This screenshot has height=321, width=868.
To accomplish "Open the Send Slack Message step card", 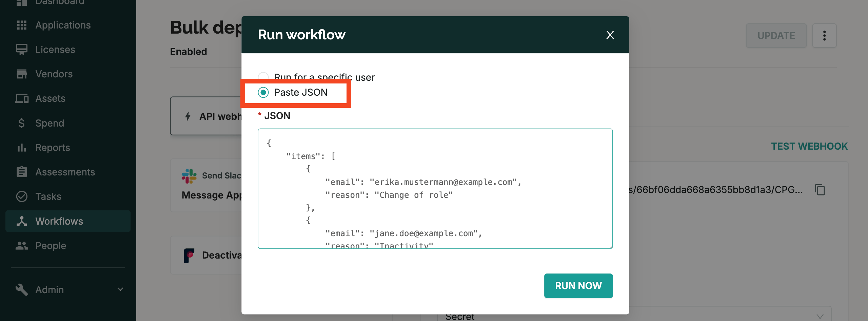I will click(x=206, y=186).
